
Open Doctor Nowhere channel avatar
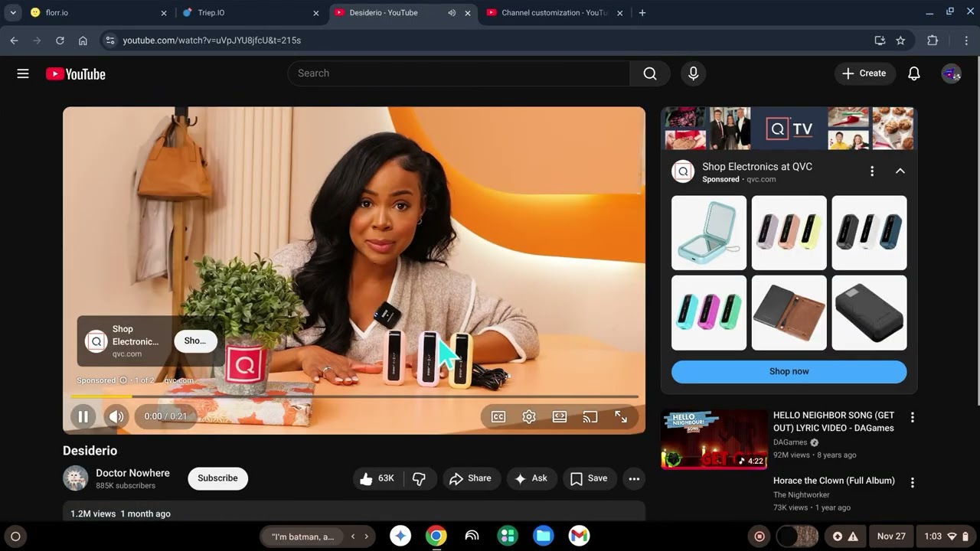point(75,478)
